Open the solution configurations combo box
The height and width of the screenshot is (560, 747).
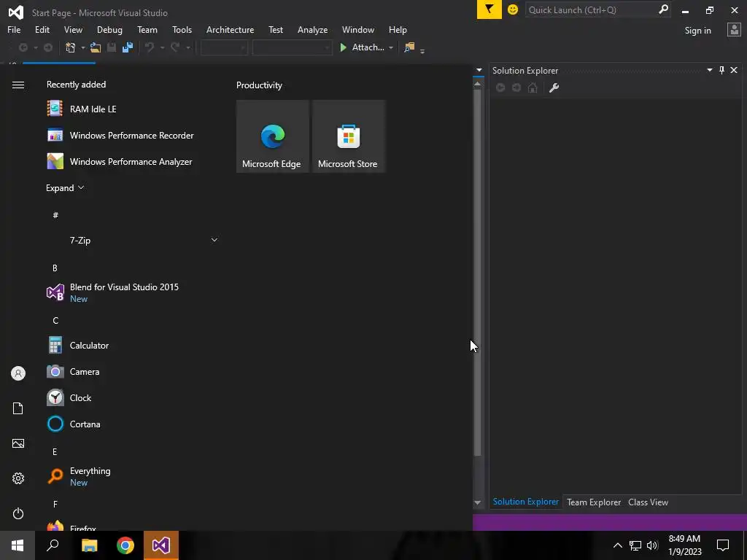pos(224,47)
